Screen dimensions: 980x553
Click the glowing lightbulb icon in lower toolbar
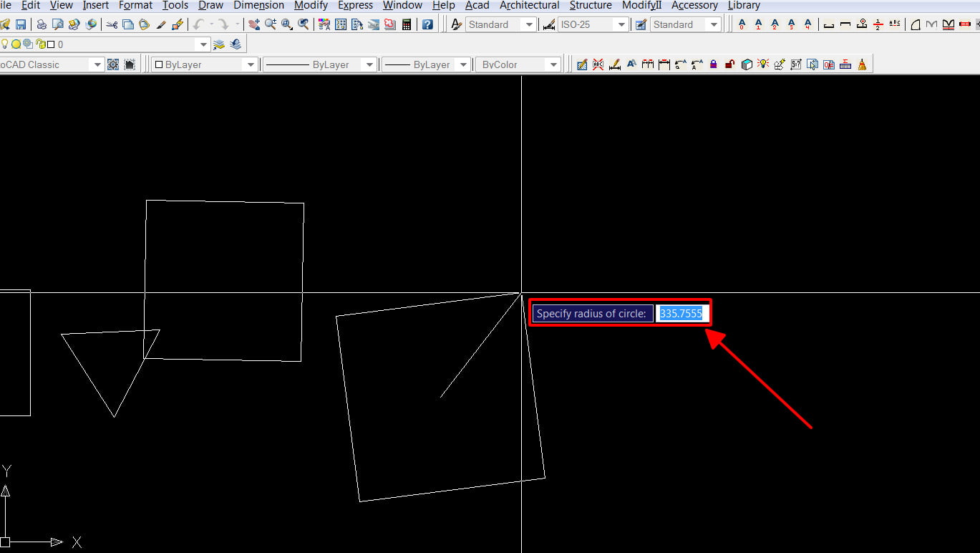pos(763,64)
